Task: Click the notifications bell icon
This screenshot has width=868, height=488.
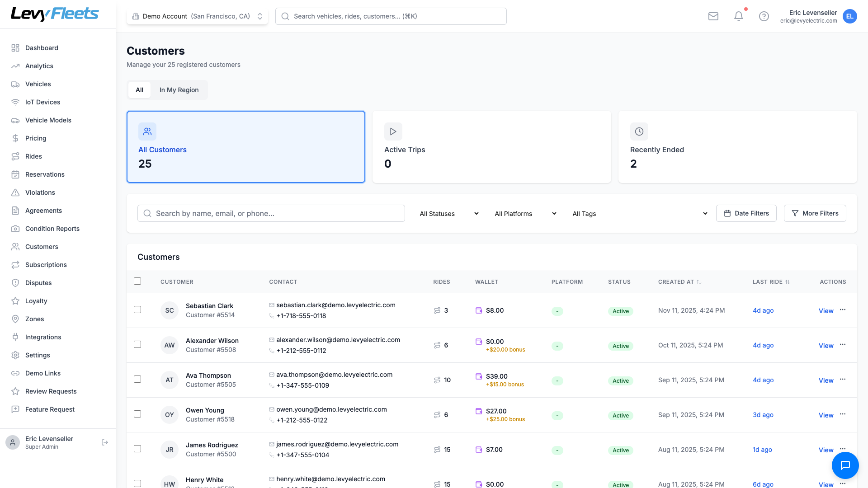Action: click(739, 16)
